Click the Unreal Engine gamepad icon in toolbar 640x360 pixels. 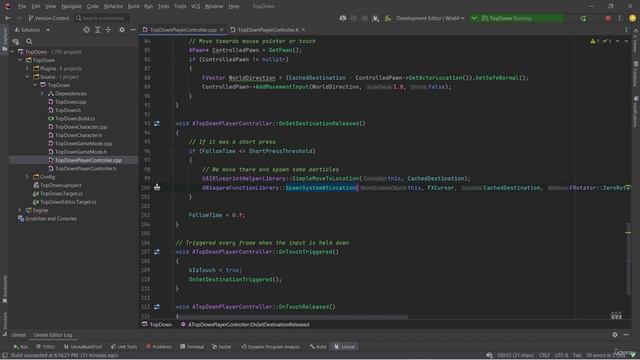coord(343,18)
